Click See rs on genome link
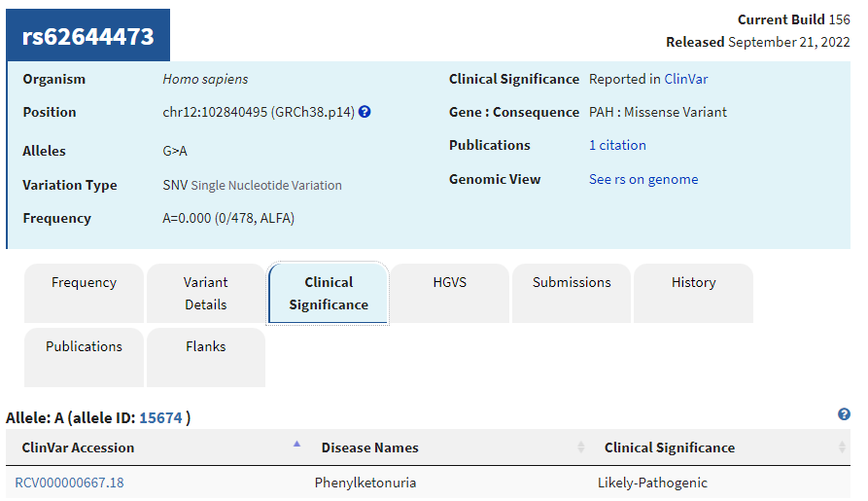The width and height of the screenshot is (868, 501). point(643,180)
